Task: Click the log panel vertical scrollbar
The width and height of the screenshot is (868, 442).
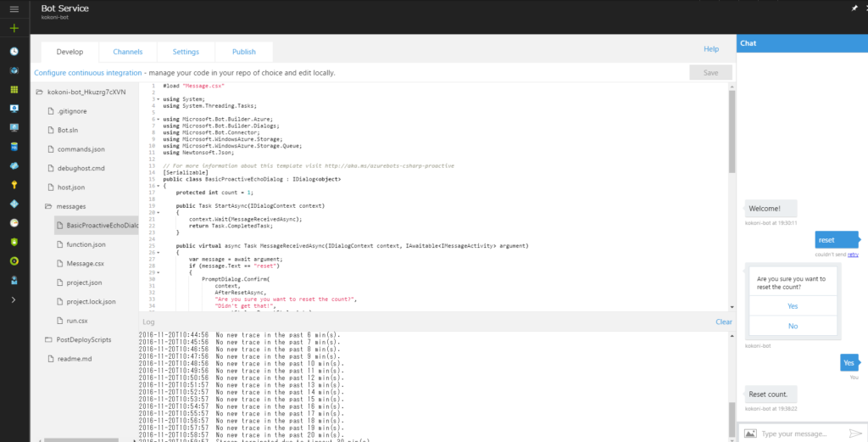Action: [732, 420]
